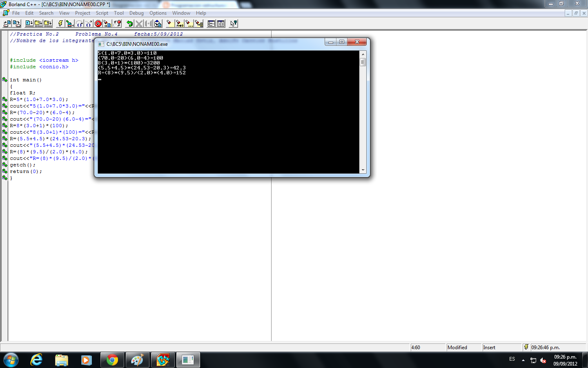Click the Trace Into debugging icon
Viewport: 588px width, 368px height.
coord(88,23)
